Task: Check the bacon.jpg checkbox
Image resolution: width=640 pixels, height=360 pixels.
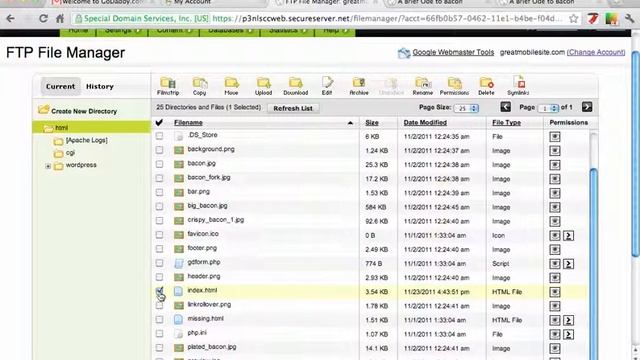Action: click(x=159, y=164)
